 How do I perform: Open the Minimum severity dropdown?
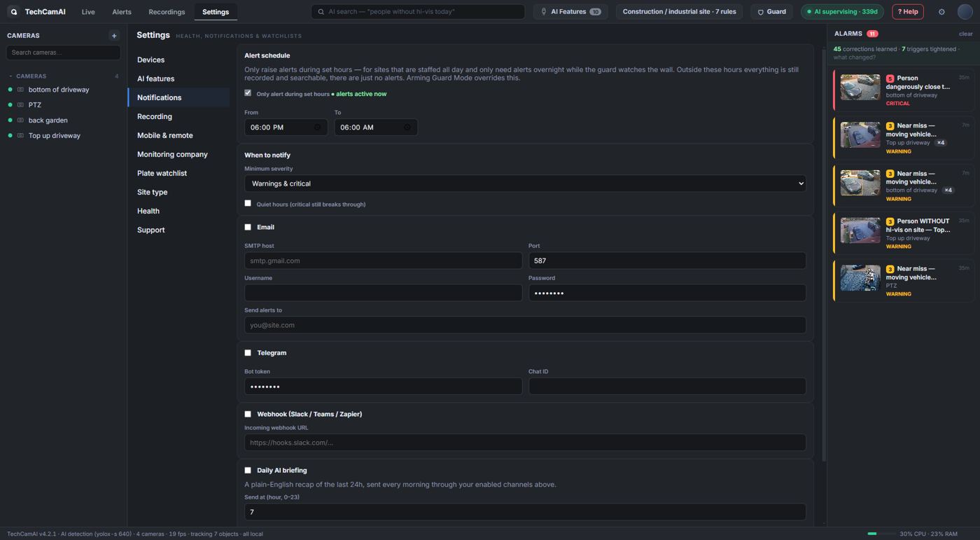click(525, 184)
